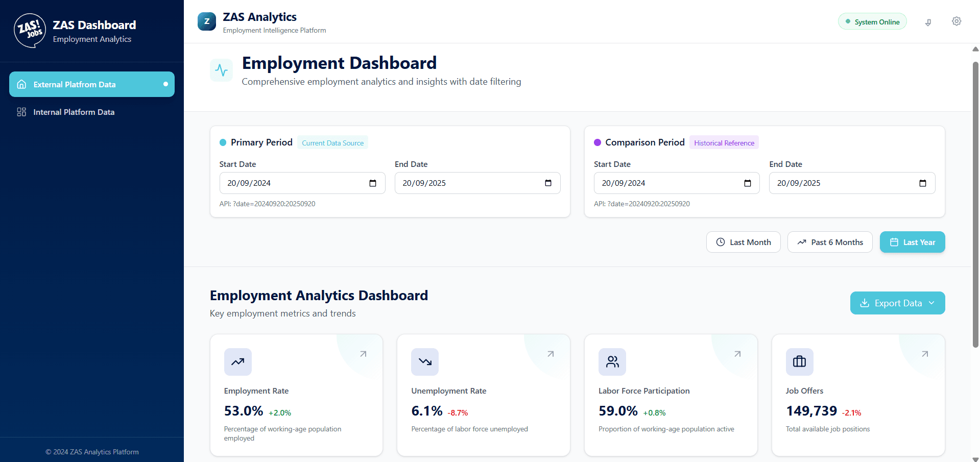
Task: Select the Last Month quick filter
Action: [x=743, y=242]
